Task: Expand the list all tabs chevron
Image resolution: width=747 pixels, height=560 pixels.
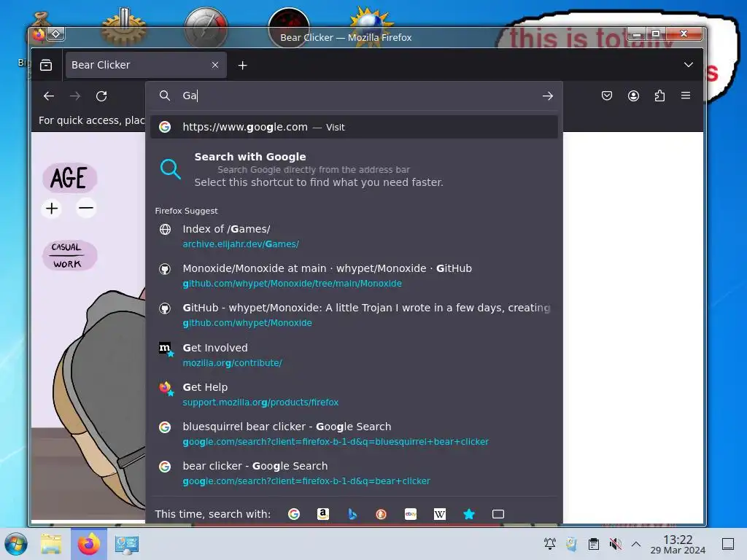Action: 689,65
